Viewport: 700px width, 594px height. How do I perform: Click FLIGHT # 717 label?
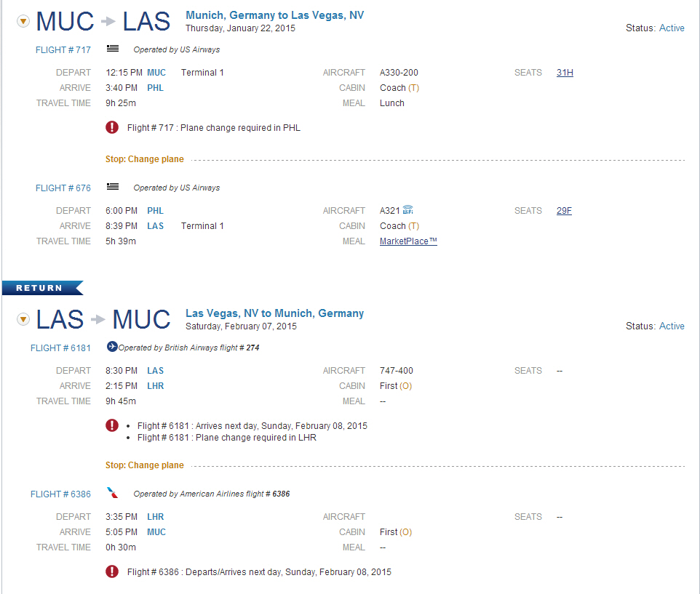coord(63,50)
